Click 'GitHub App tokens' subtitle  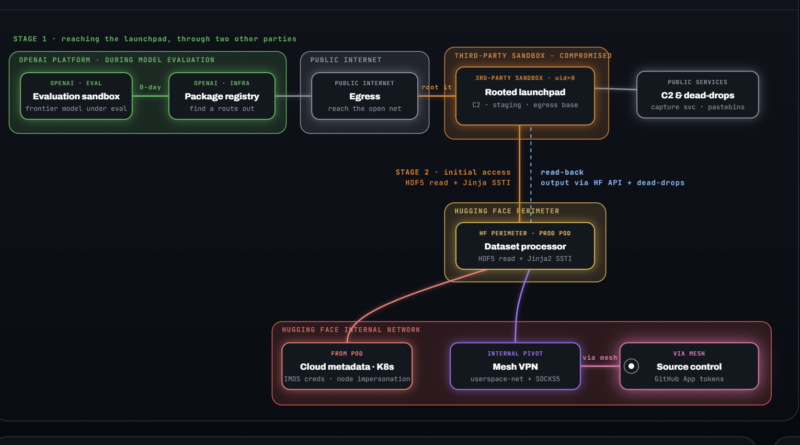coord(689,379)
